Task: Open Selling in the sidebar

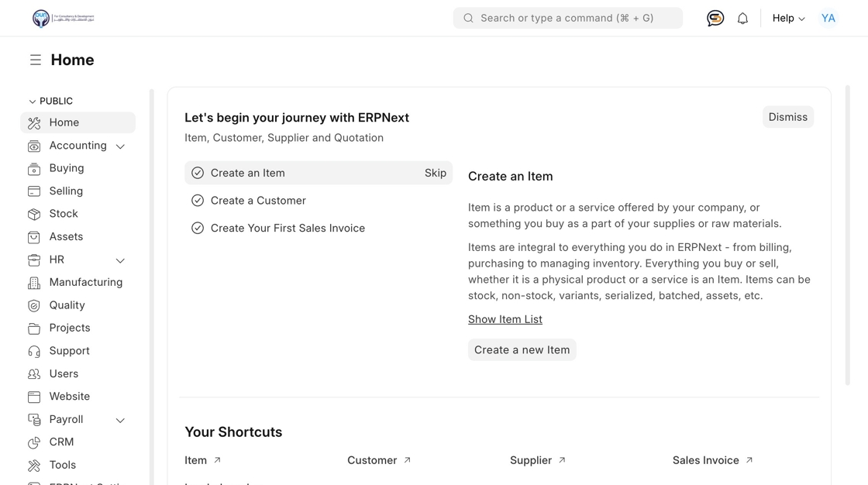Action: [66, 191]
